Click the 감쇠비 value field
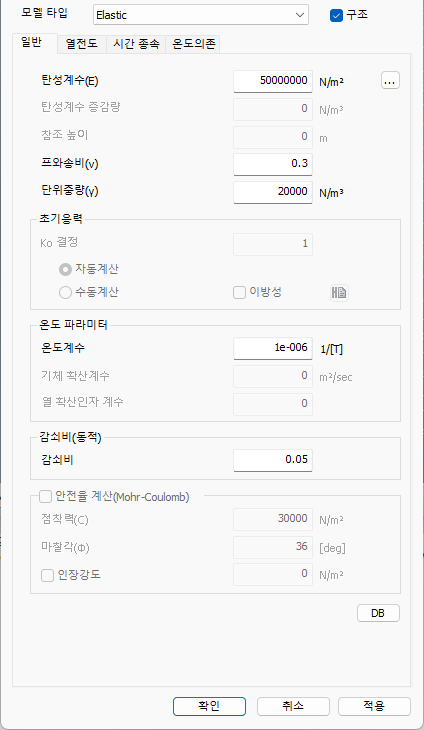 pos(273,460)
